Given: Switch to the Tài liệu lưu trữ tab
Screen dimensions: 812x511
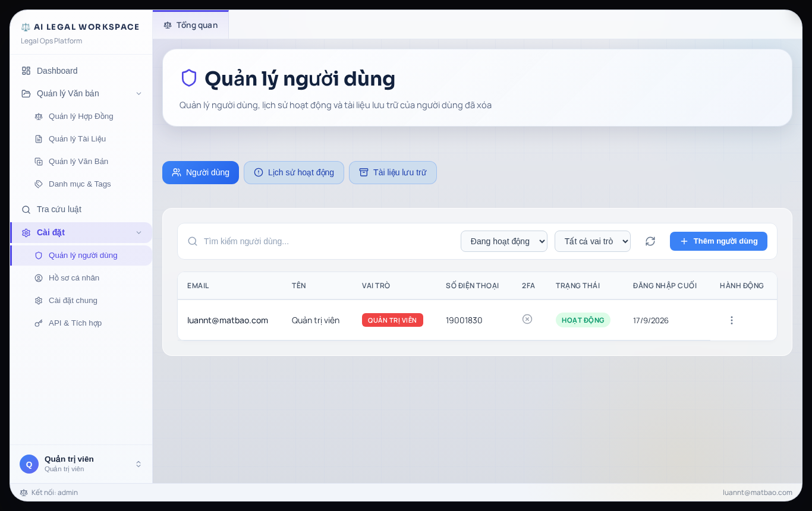Looking at the screenshot, I should (x=393, y=172).
